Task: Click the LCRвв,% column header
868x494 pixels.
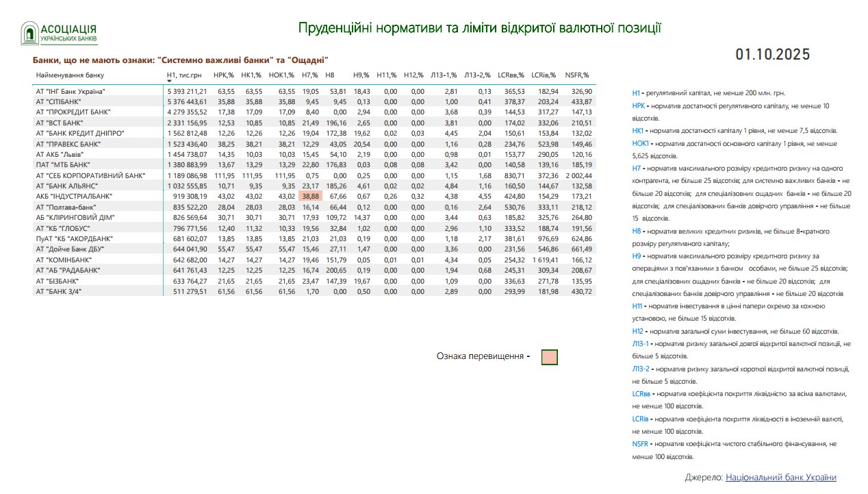Action: click(x=511, y=75)
